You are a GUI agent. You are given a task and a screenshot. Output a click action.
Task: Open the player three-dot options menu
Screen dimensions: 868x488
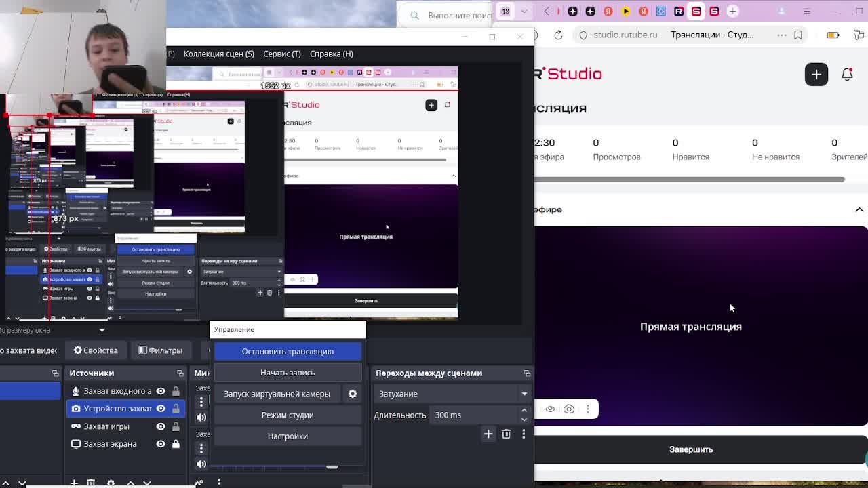pyautogui.click(x=588, y=409)
